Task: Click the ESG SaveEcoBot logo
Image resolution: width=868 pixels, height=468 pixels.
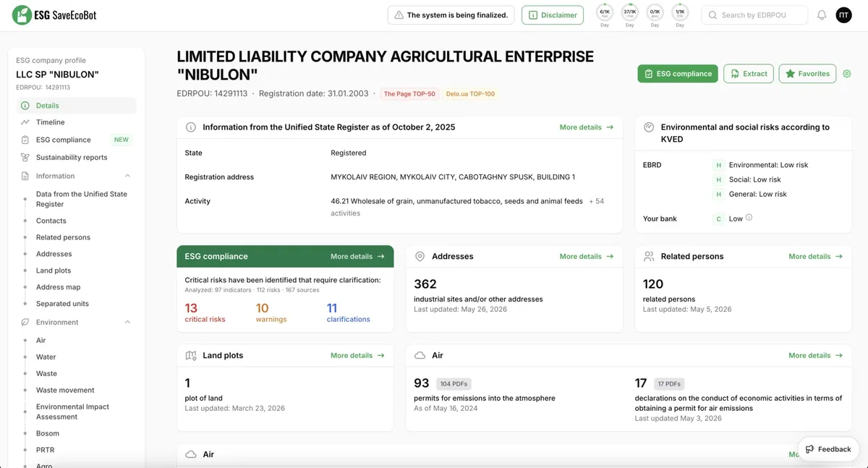Action: 55,14
